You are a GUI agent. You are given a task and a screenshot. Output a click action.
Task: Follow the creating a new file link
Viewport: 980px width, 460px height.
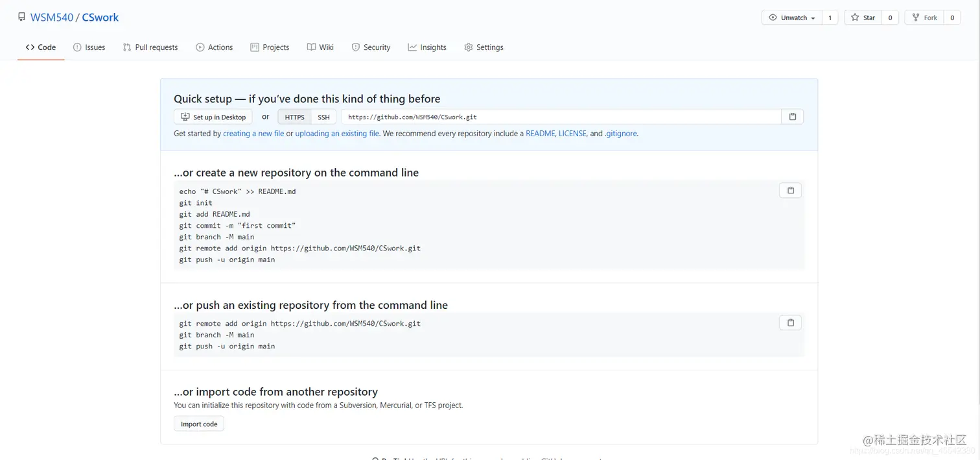coord(253,134)
